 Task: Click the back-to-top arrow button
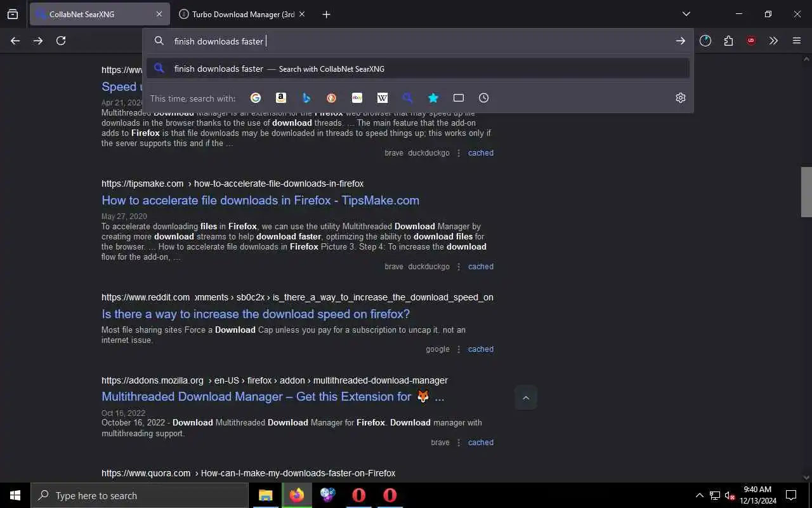(526, 398)
